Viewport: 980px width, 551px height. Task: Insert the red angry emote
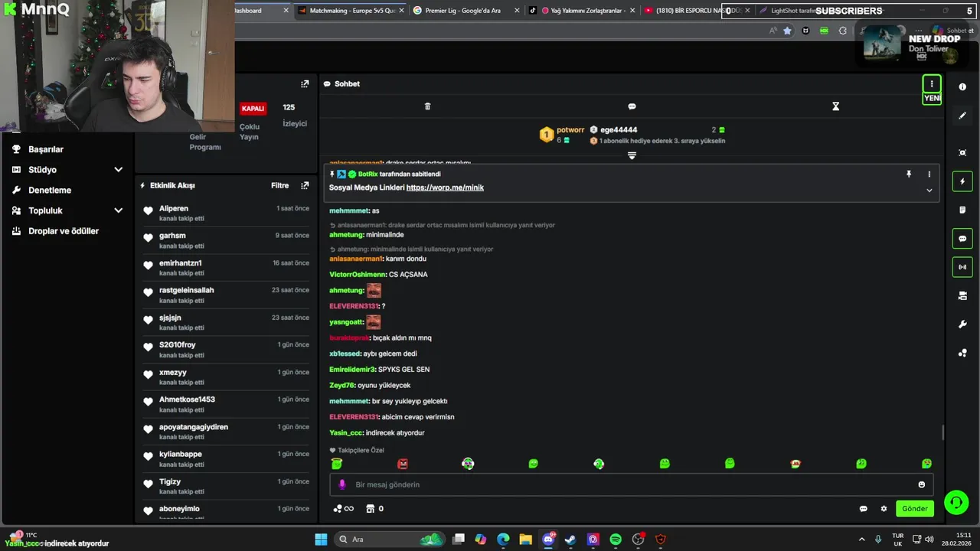coord(403,464)
